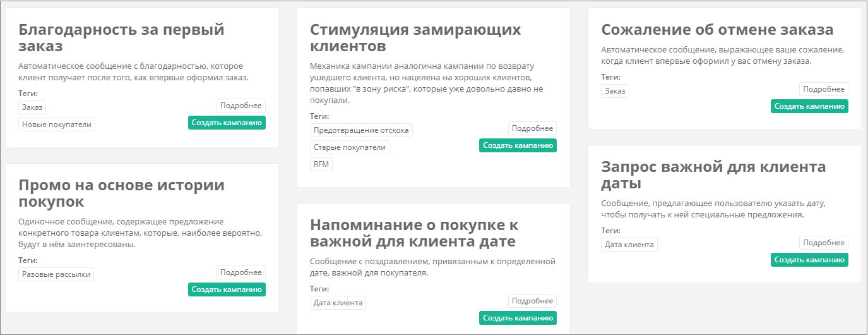Click the heading Сожаление об отмене заказа

click(x=717, y=30)
